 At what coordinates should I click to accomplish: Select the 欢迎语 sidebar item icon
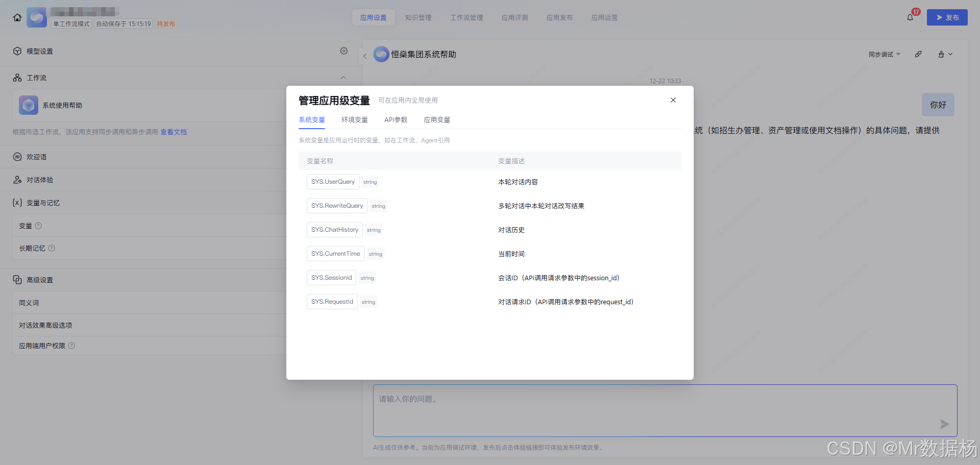pos(17,157)
